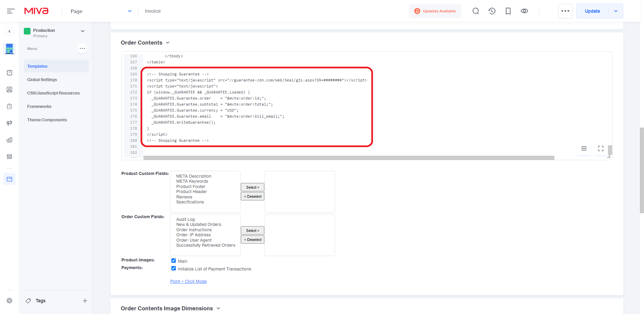This screenshot has width=644, height=314.
Task: Click the marketing megaphone sidebar icon
Action: (9, 123)
